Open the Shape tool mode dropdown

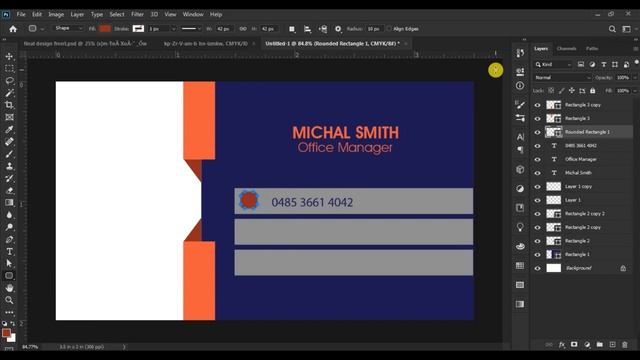click(68, 29)
